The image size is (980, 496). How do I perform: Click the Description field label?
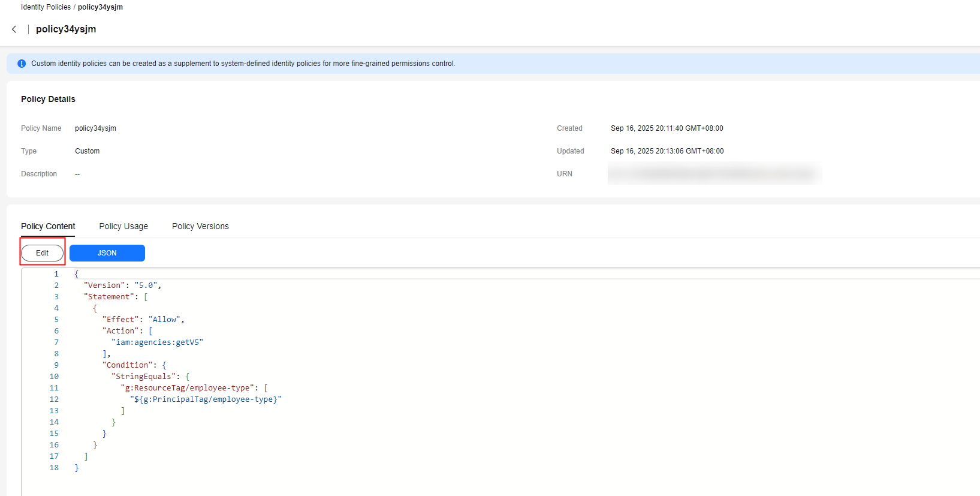click(x=39, y=174)
